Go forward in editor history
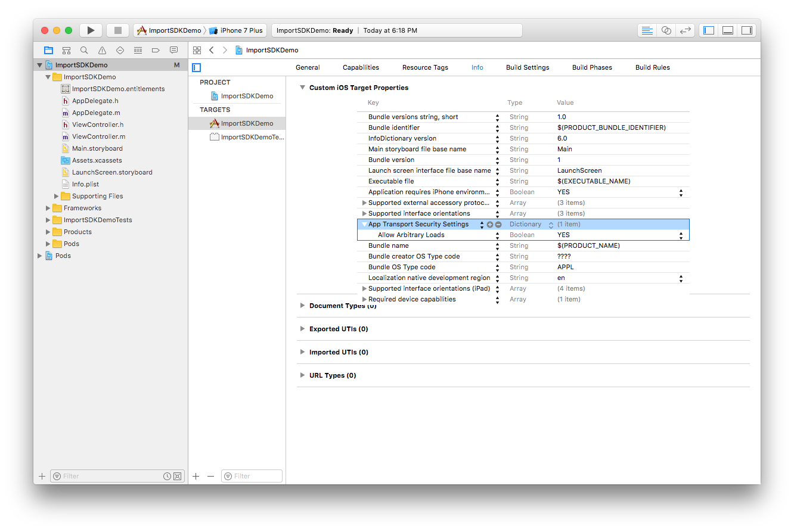 tap(225, 50)
